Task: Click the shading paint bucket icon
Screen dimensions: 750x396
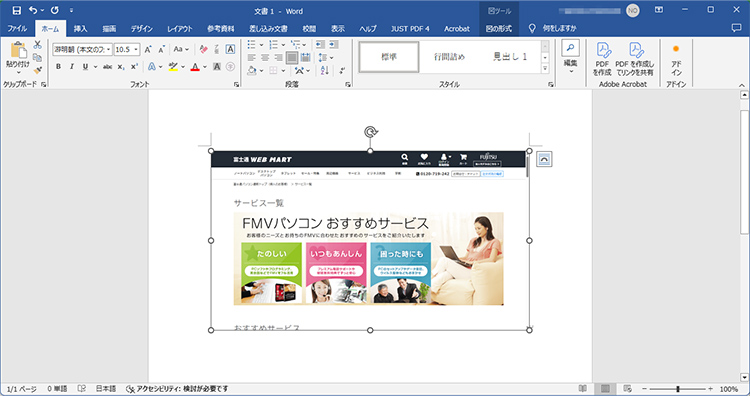Action: pyautogui.click(x=252, y=71)
